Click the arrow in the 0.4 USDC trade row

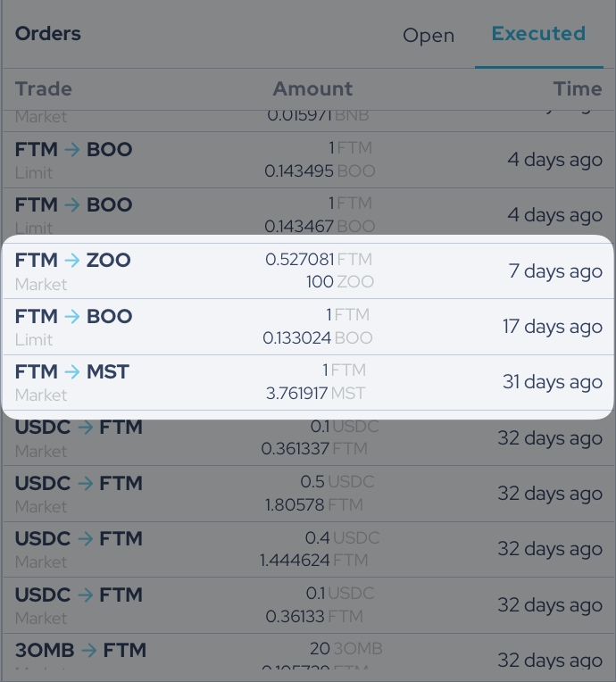click(85, 538)
